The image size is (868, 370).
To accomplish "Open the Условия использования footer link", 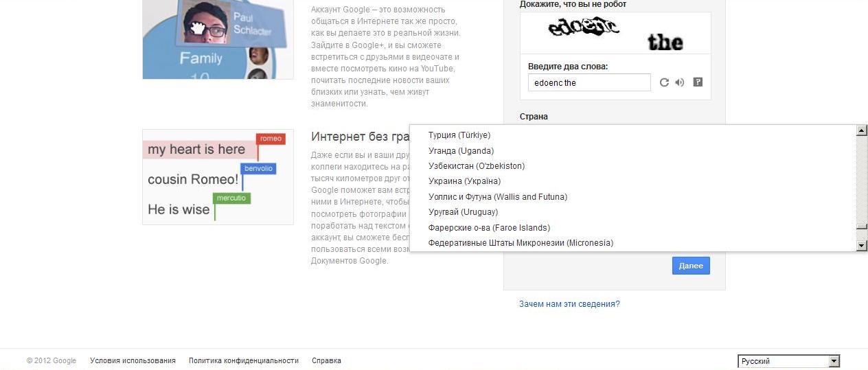I will [x=133, y=360].
